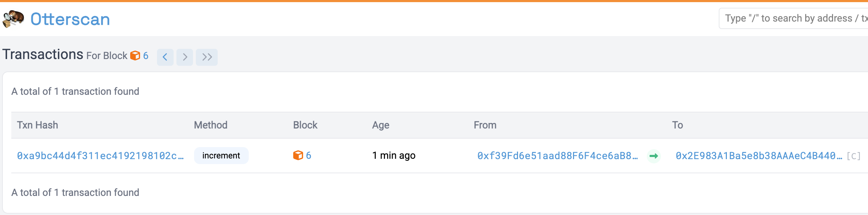Open Otterscan home title link
The height and width of the screenshot is (215, 868).
(x=70, y=19)
